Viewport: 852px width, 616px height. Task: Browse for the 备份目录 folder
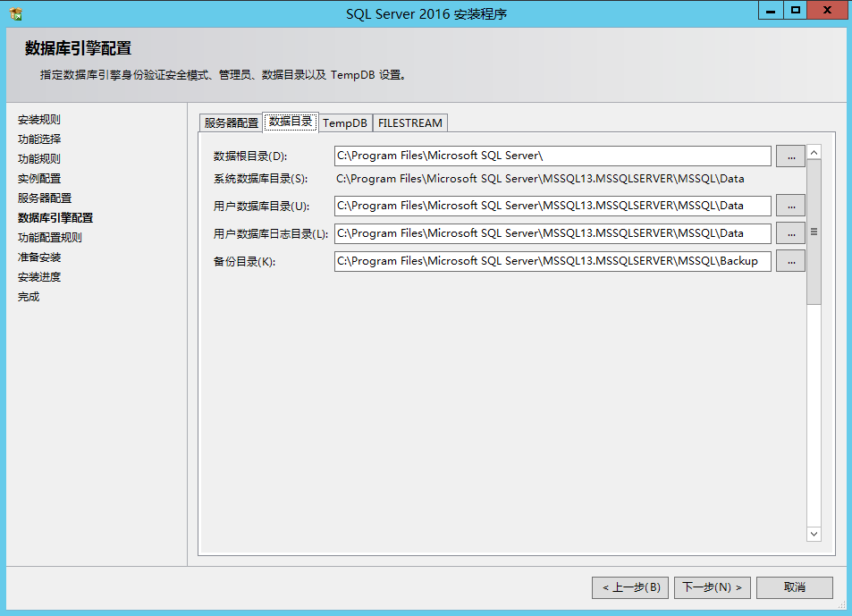tap(790, 261)
